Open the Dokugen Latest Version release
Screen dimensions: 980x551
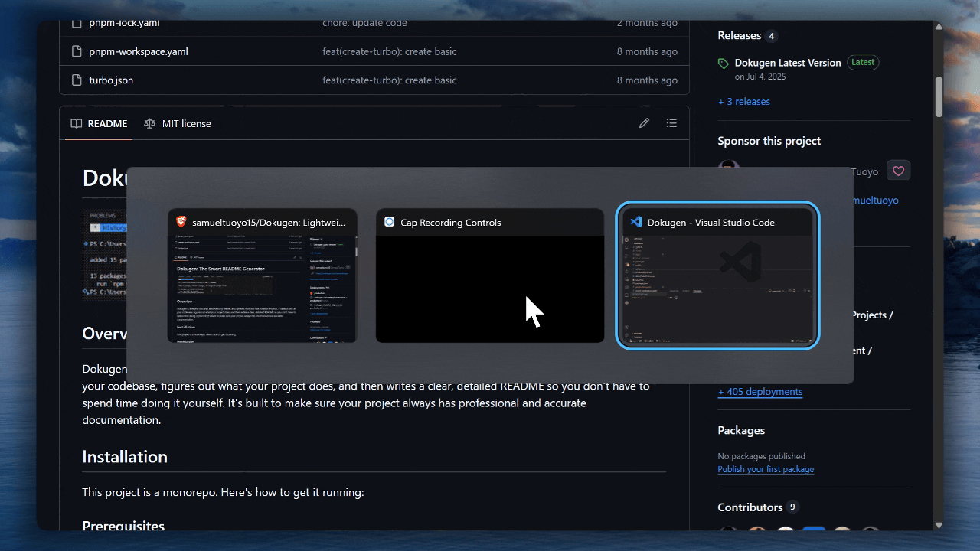tap(788, 63)
